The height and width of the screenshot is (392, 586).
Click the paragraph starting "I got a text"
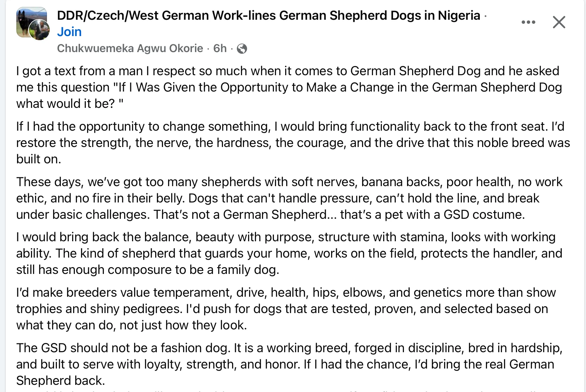(x=289, y=87)
